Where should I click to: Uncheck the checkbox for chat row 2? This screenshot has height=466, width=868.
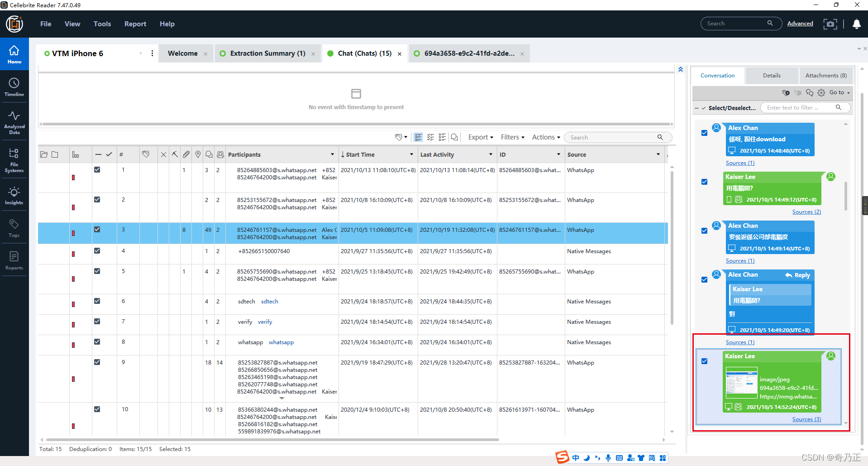97,200
